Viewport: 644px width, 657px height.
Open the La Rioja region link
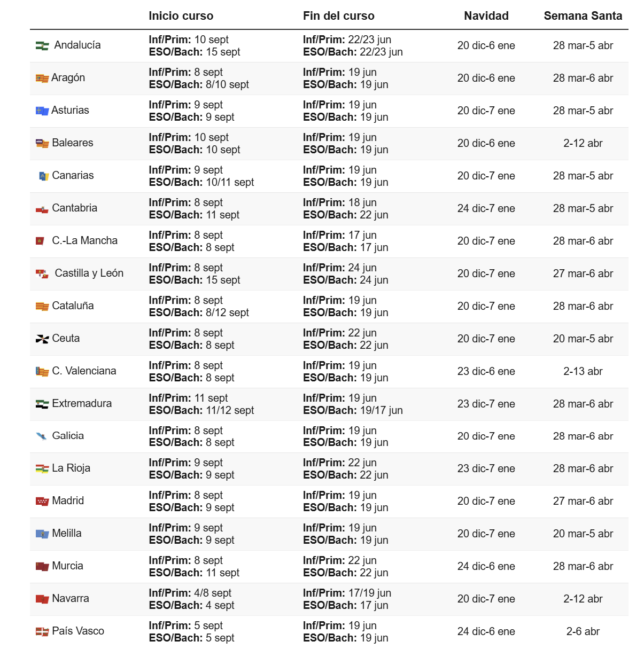[x=71, y=468]
